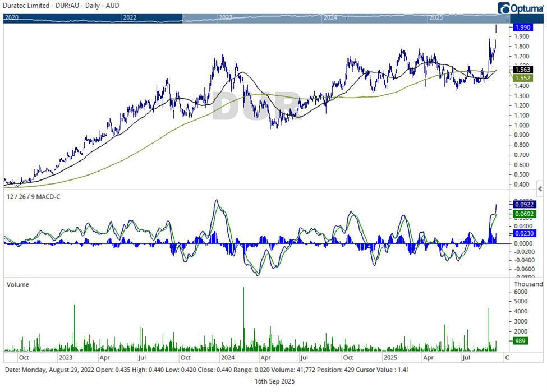
Task: Expand the side panel arrow at right edge
Action: 540,188
